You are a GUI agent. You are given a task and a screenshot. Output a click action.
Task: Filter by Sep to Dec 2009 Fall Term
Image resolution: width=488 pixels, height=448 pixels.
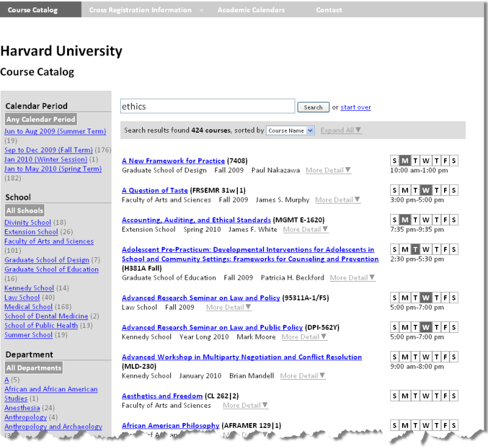[x=48, y=150]
